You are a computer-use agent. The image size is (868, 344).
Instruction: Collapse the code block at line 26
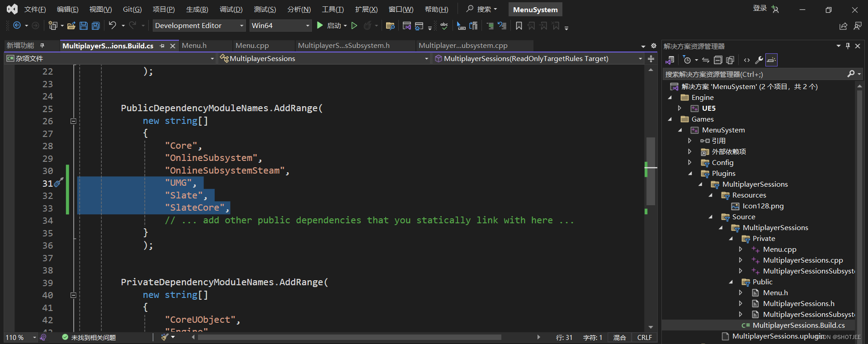(x=73, y=121)
